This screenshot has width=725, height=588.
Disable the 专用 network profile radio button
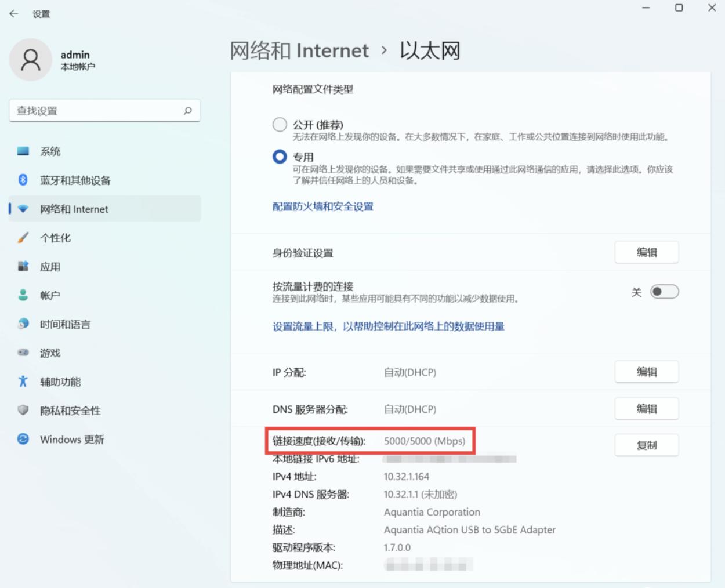[279, 157]
